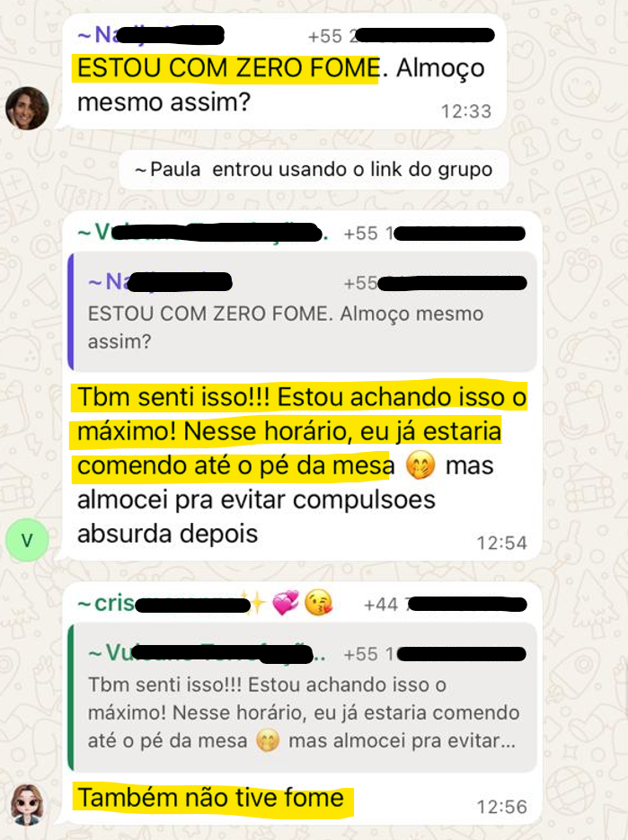Tap the kissing face emoji in cris's name
628x840 pixels.
[x=318, y=603]
